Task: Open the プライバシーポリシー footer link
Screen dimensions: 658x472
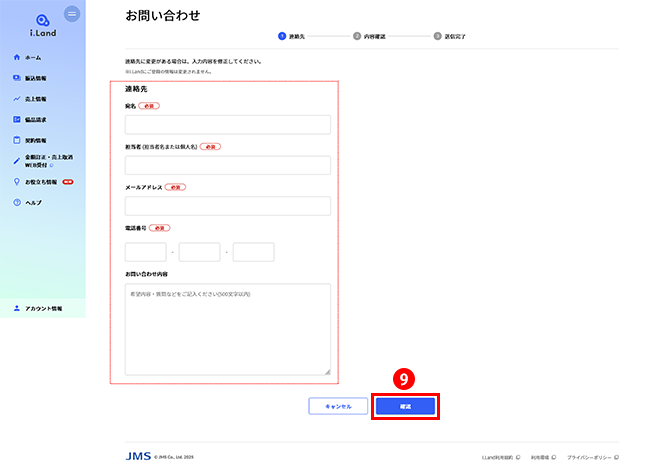Action: pos(593,457)
